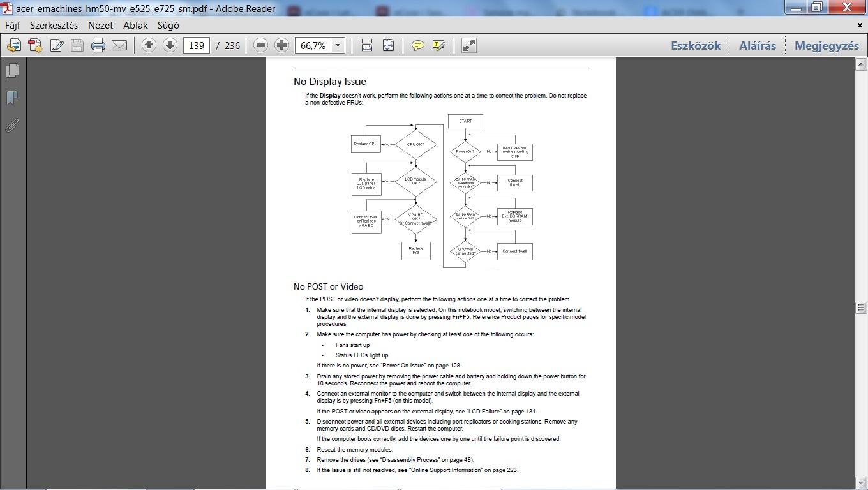868x490 pixels.
Task: Go to next page with down arrow
Action: (170, 45)
